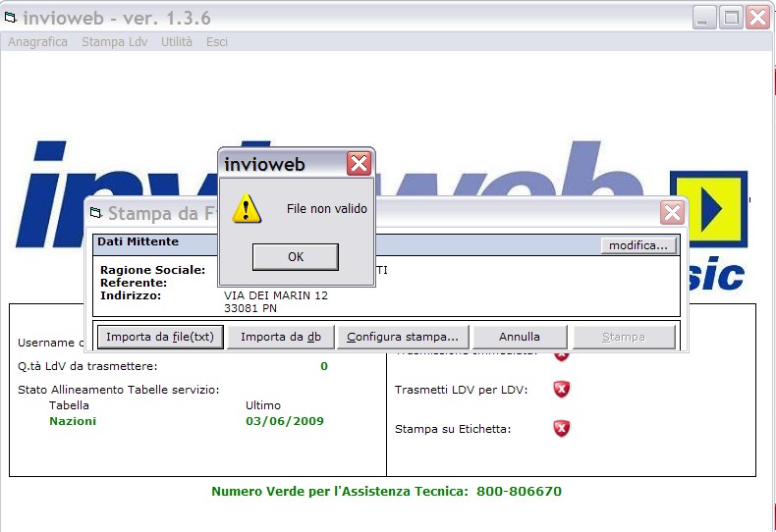Click the Stampa da File window icon

pyautogui.click(x=96, y=213)
